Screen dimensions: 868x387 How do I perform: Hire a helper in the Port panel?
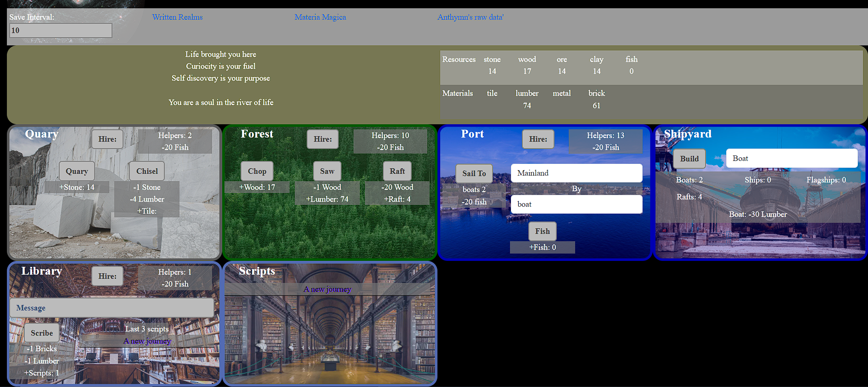(x=538, y=139)
